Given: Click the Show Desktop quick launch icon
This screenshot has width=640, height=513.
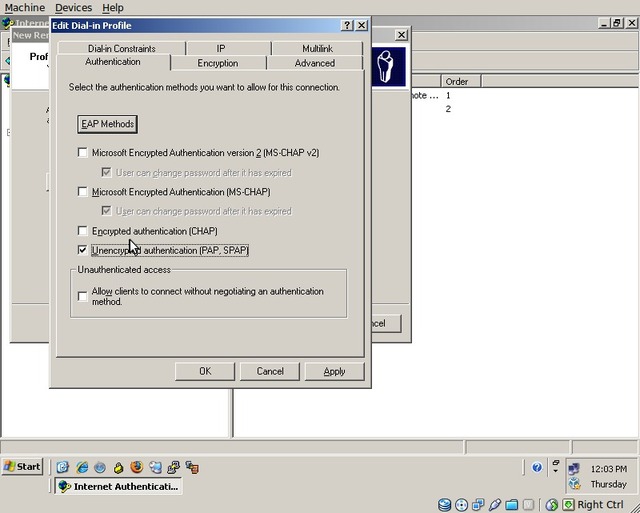Looking at the screenshot, I should click(x=63, y=467).
